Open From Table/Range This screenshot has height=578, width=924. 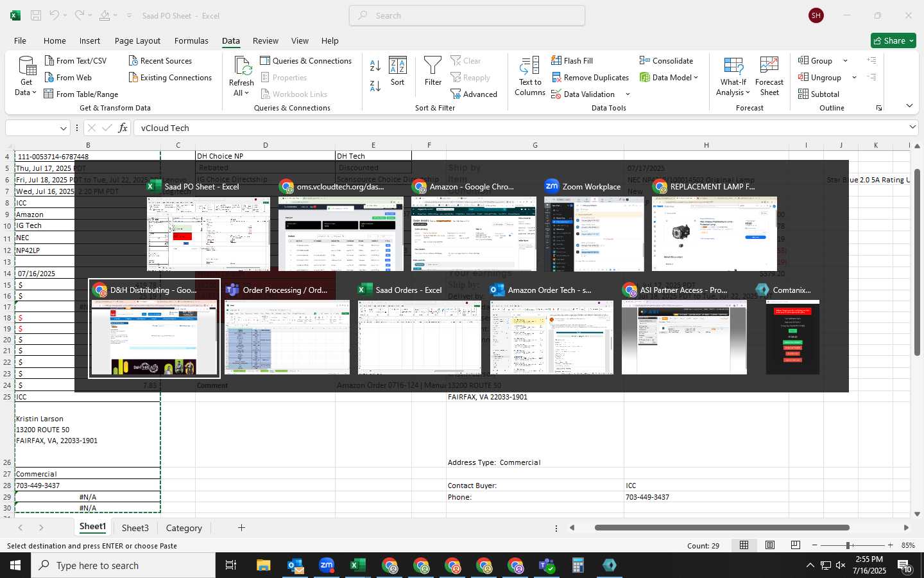click(81, 94)
